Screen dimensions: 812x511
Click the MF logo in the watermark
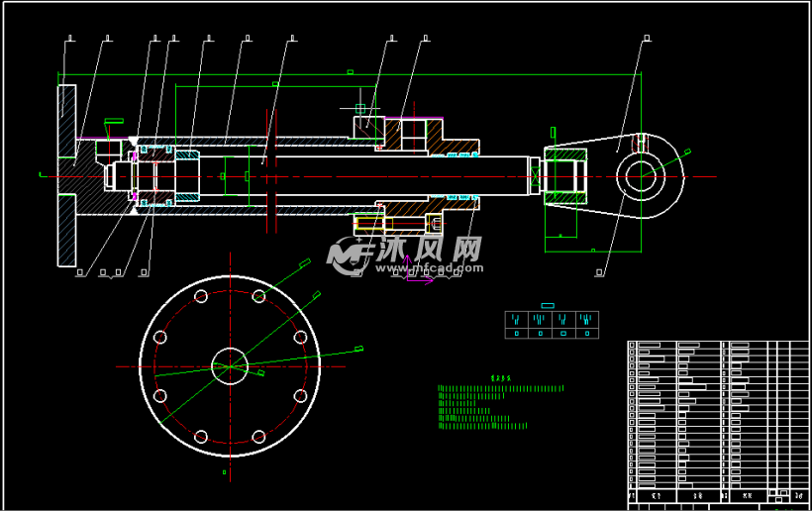pos(348,255)
